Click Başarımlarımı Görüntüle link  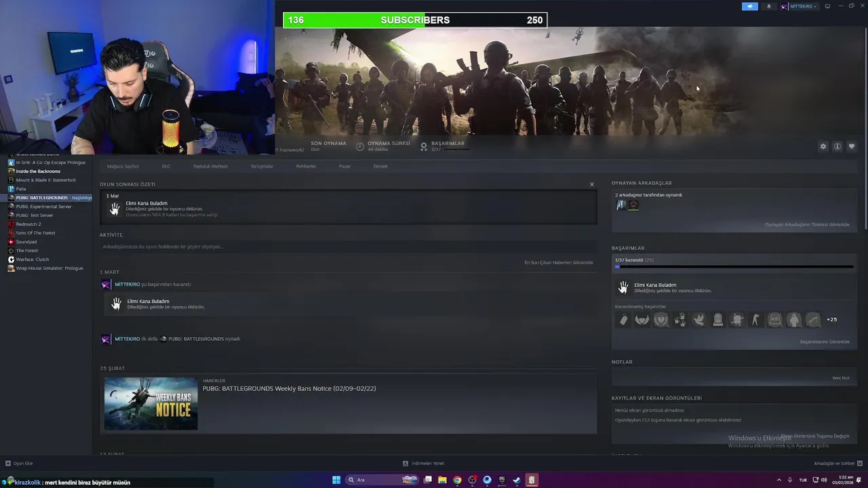click(825, 342)
